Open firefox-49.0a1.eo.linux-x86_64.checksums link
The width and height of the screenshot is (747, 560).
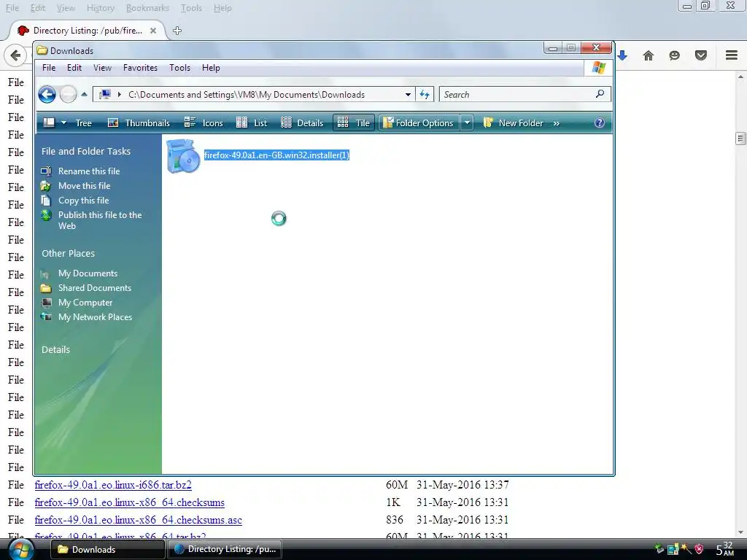130,502
